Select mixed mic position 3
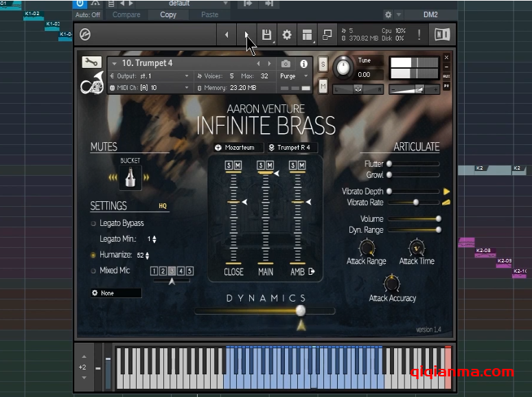 172,271
